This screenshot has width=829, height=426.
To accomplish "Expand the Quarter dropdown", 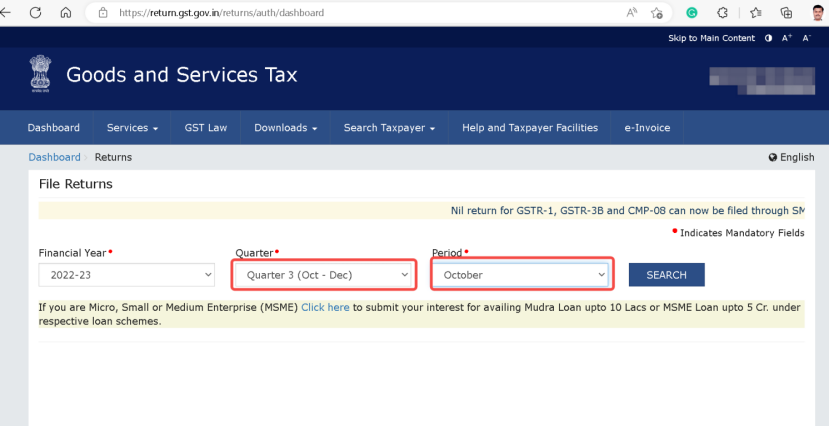I will pyautogui.click(x=323, y=275).
